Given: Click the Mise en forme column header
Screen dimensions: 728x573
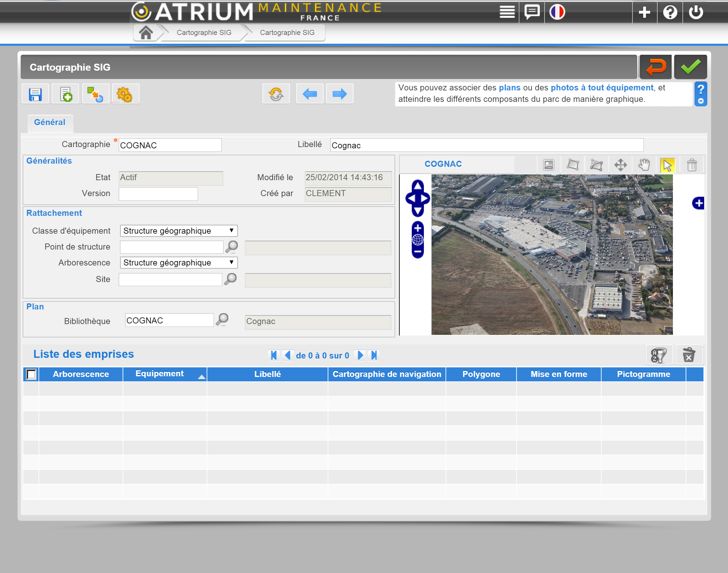Looking at the screenshot, I should coord(559,374).
